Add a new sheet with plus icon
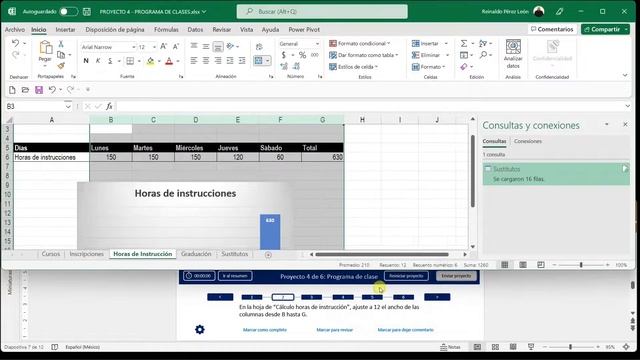The height and width of the screenshot is (360, 640). [268, 255]
